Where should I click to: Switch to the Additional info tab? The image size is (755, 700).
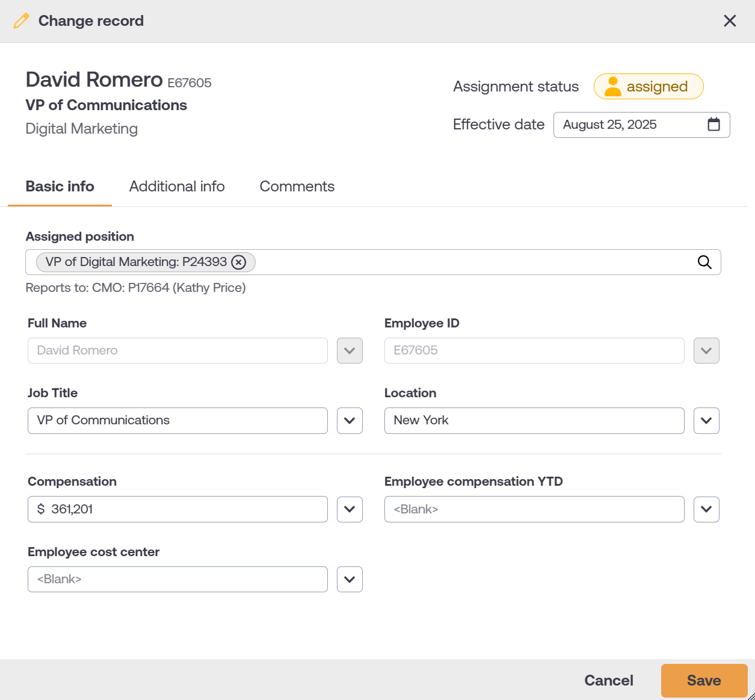click(176, 187)
